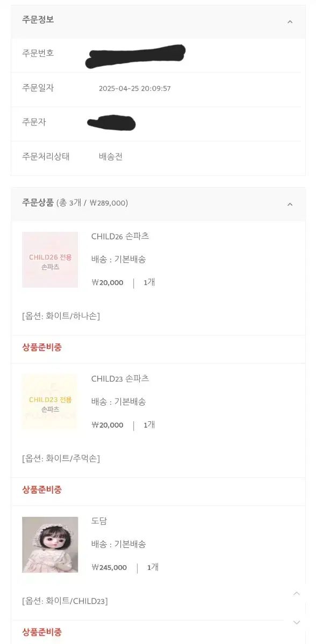This screenshot has height=644, width=316.
Task: Click 상품준비중 status under CHILD23 손파츠
Action: pyautogui.click(x=42, y=489)
